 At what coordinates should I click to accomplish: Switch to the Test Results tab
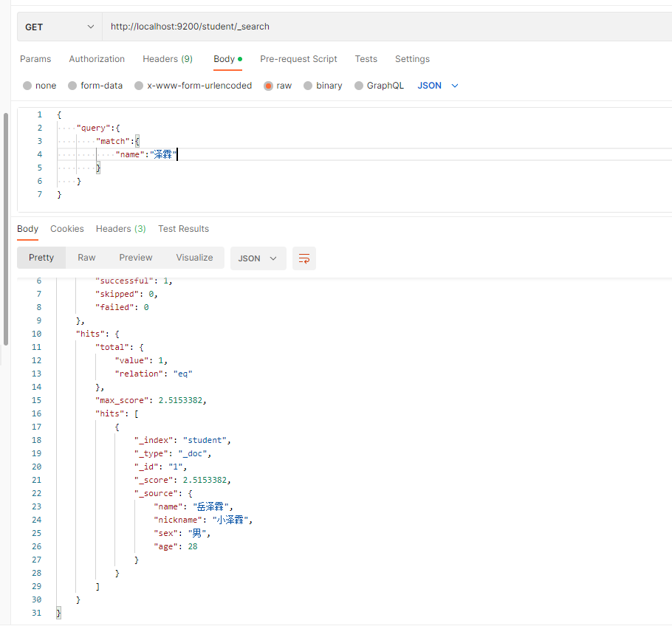pyautogui.click(x=183, y=229)
